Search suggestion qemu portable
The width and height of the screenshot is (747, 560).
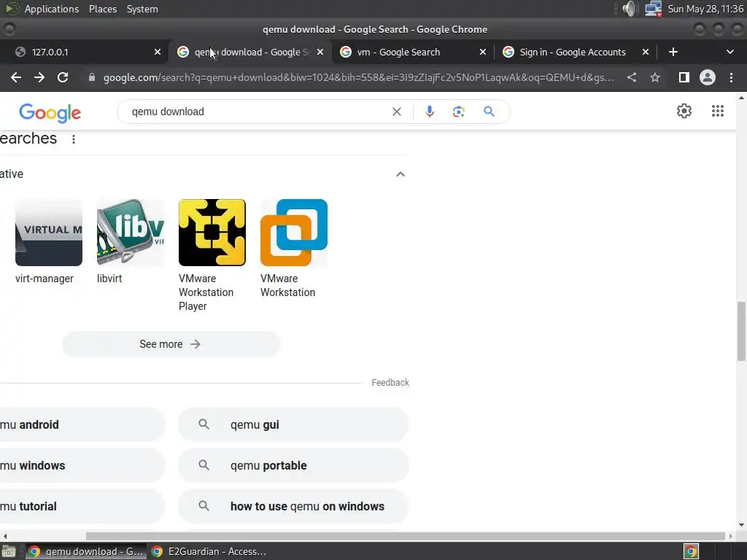[293, 465]
